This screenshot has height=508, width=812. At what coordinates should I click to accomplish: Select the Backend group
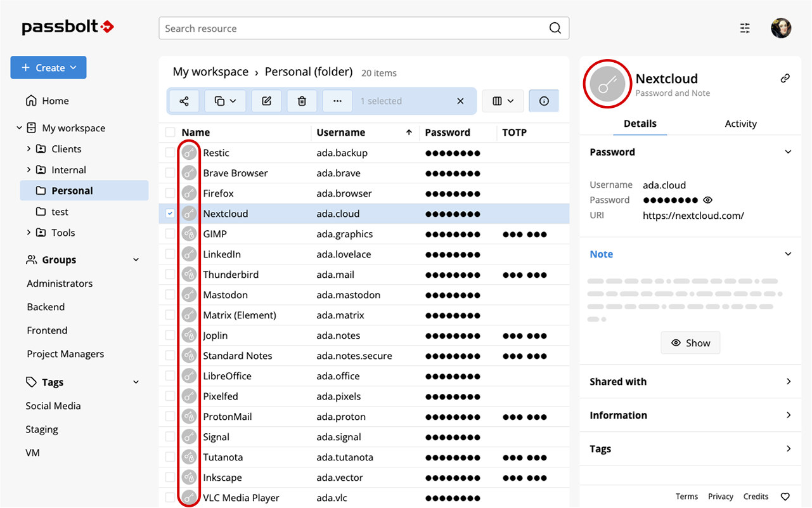46,307
